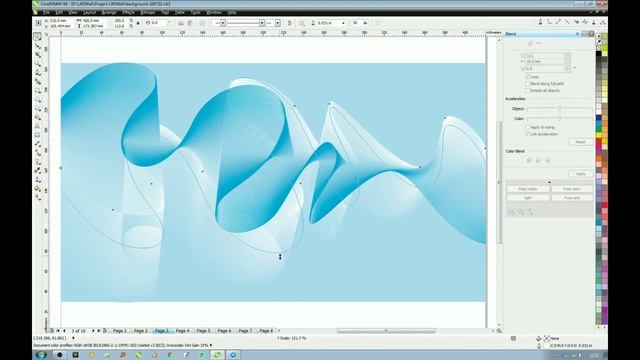Switch to the Page 8 tab
Screen dimensions: 640x360
[266, 331]
